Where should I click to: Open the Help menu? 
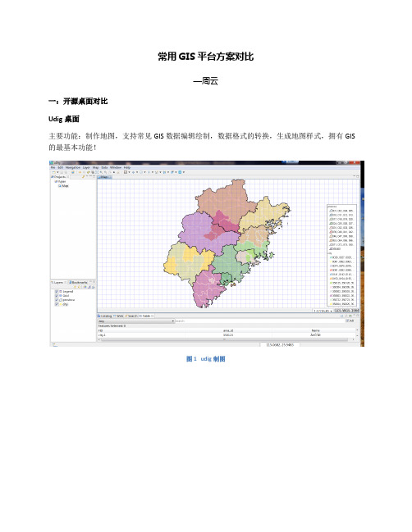[127, 167]
